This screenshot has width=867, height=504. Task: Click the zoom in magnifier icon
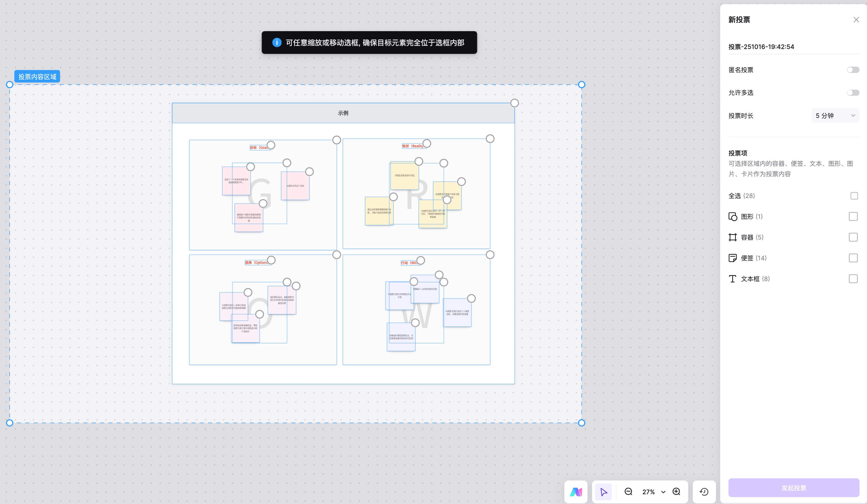677,492
